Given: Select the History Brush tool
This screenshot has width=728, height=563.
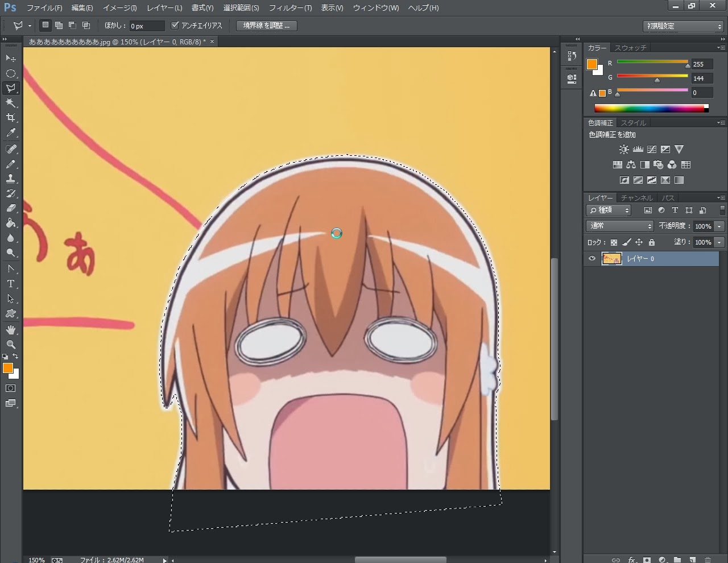Looking at the screenshot, I should (x=11, y=193).
